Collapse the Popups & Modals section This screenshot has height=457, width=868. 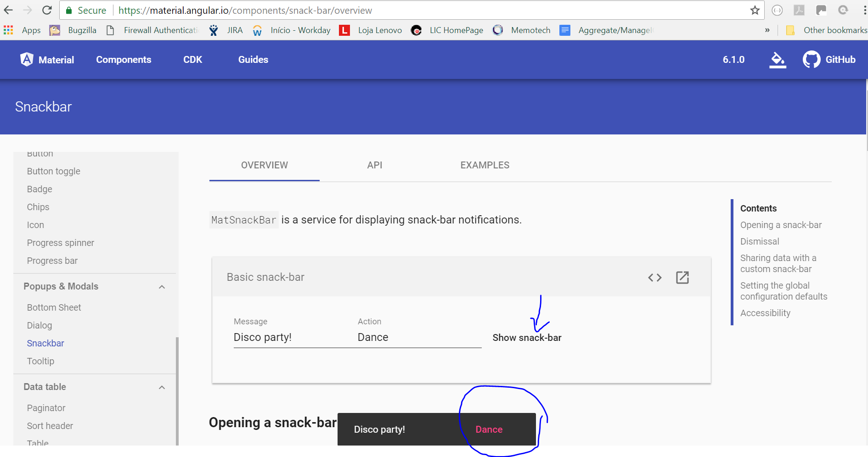coord(162,287)
